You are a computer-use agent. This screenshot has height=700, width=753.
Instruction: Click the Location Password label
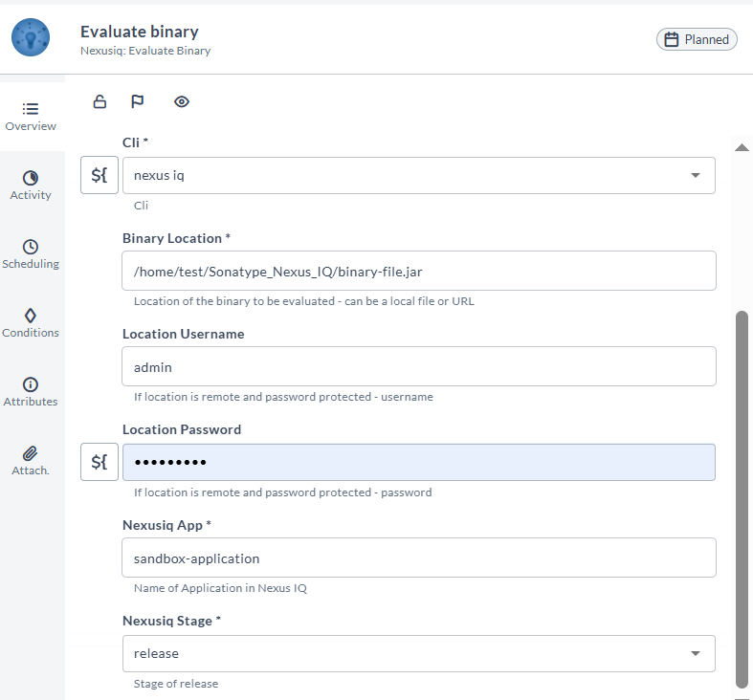(182, 429)
